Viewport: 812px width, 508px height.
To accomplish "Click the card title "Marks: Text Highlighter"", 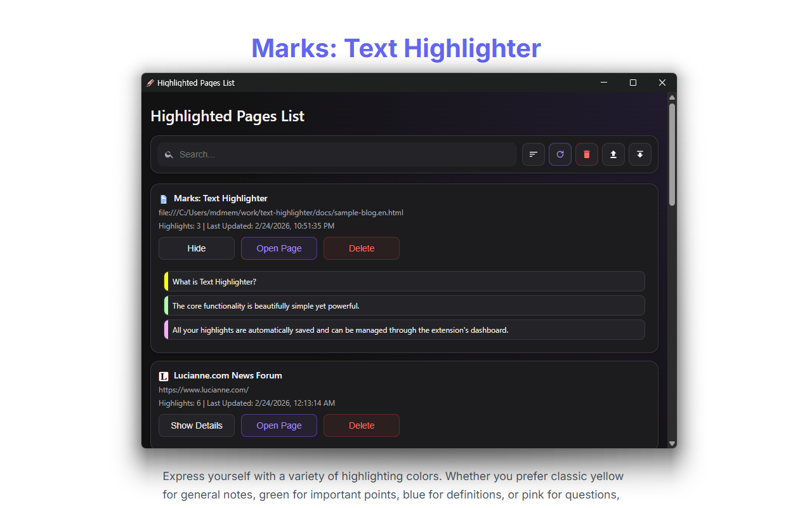I will click(x=221, y=198).
